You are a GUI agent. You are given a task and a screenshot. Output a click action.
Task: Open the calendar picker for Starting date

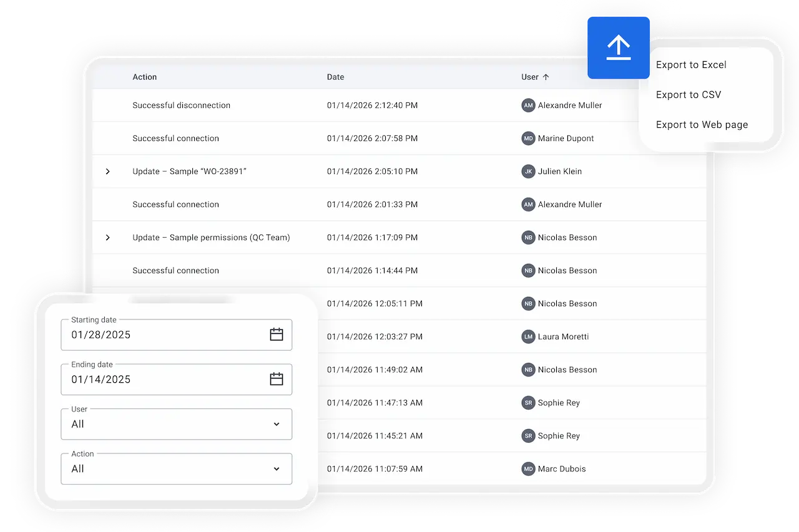277,334
